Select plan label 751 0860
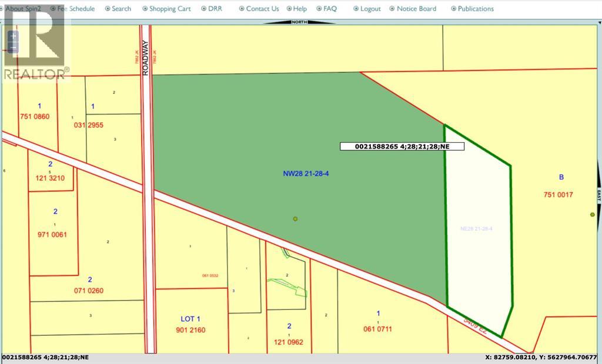 (35, 116)
